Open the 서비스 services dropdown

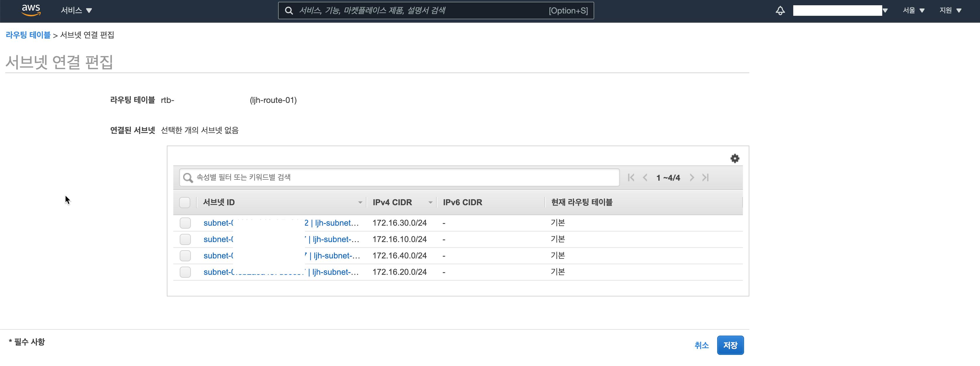click(x=76, y=11)
